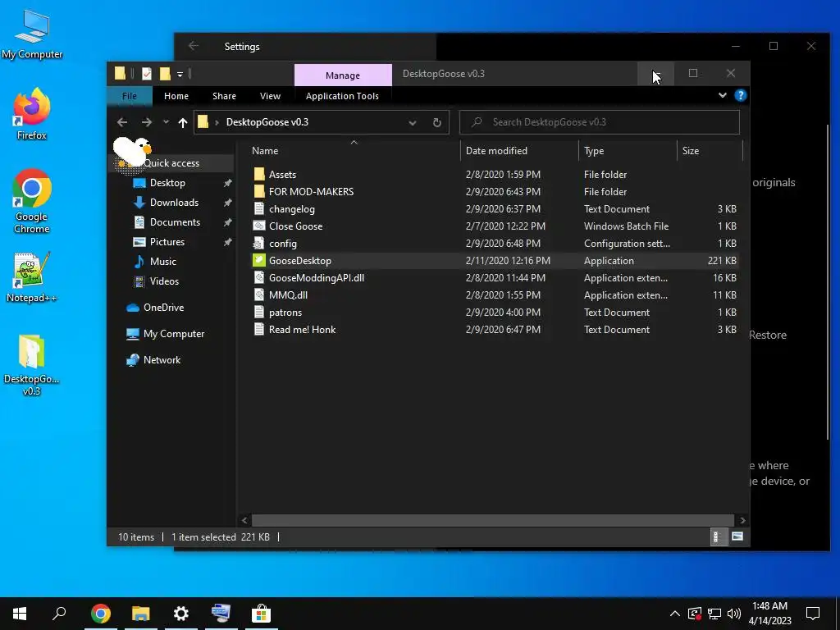The width and height of the screenshot is (840, 630).
Task: Click the Forward navigation arrow in Explorer
Action: point(146,123)
